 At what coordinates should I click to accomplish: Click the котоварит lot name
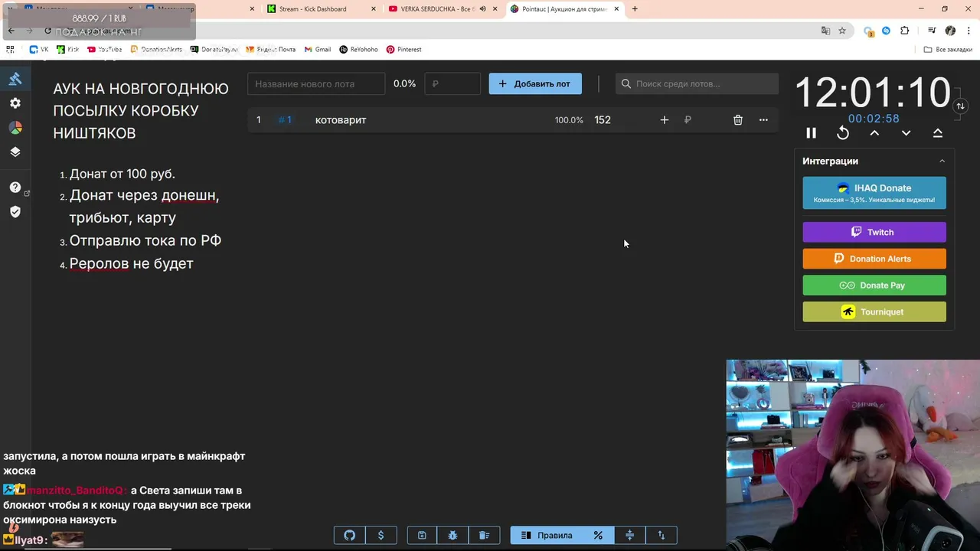tap(341, 120)
